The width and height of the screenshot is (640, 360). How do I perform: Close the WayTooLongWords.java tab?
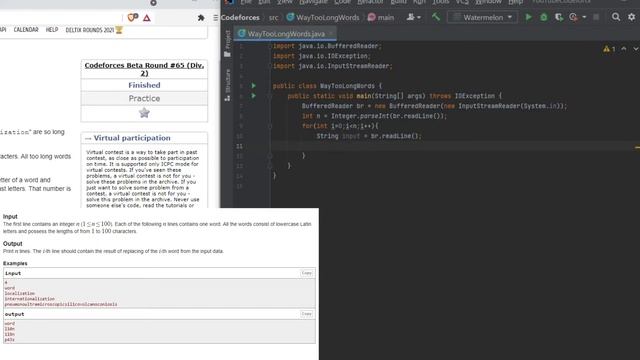point(331,33)
